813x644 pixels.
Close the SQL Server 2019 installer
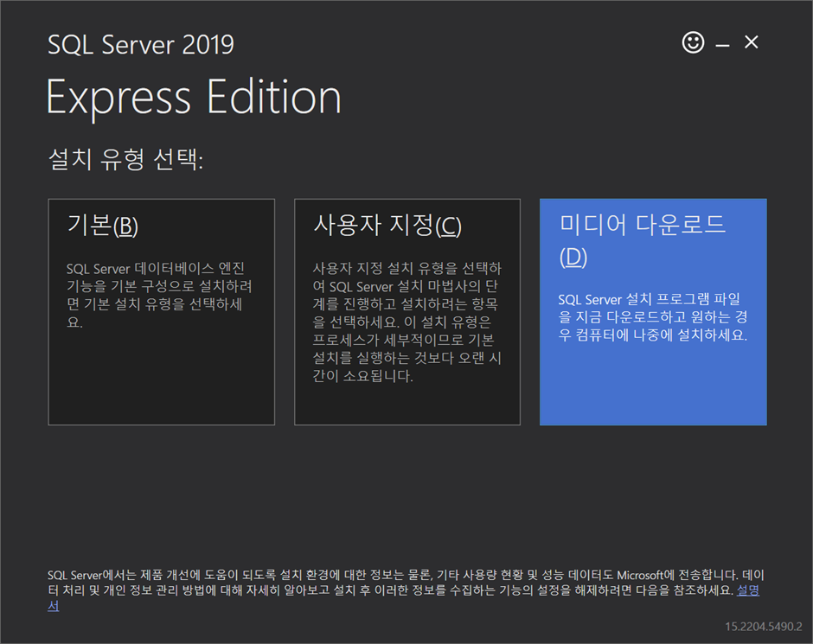pyautogui.click(x=751, y=42)
